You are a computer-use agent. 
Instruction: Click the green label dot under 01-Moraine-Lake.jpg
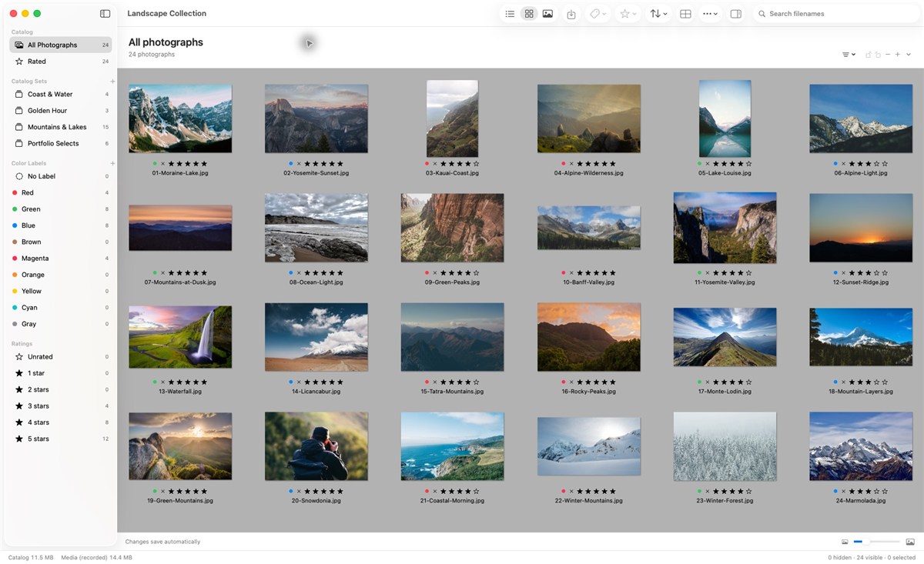point(155,164)
